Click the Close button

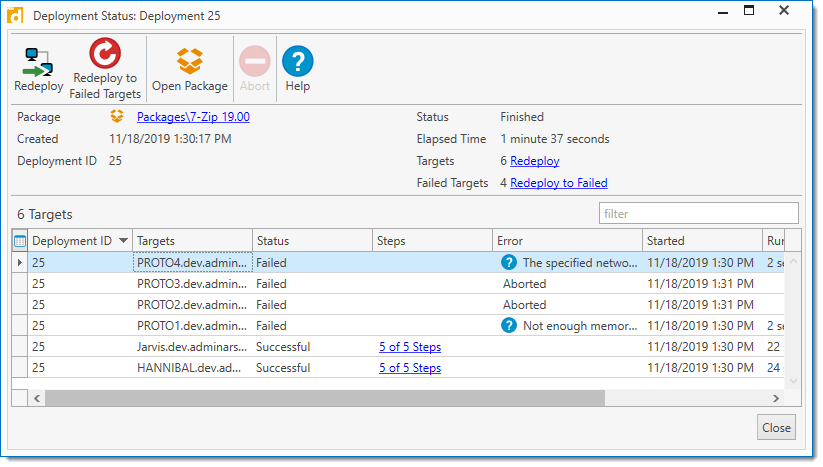pos(776,427)
